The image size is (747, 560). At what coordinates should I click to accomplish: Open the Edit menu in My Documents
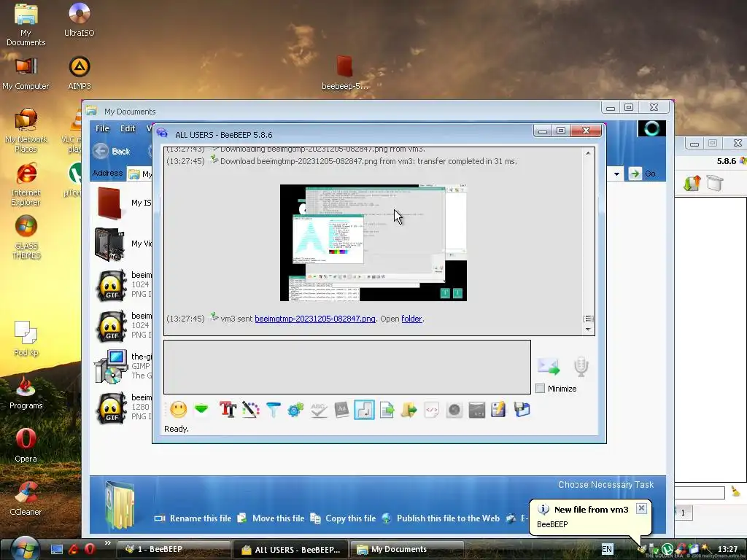(x=128, y=128)
